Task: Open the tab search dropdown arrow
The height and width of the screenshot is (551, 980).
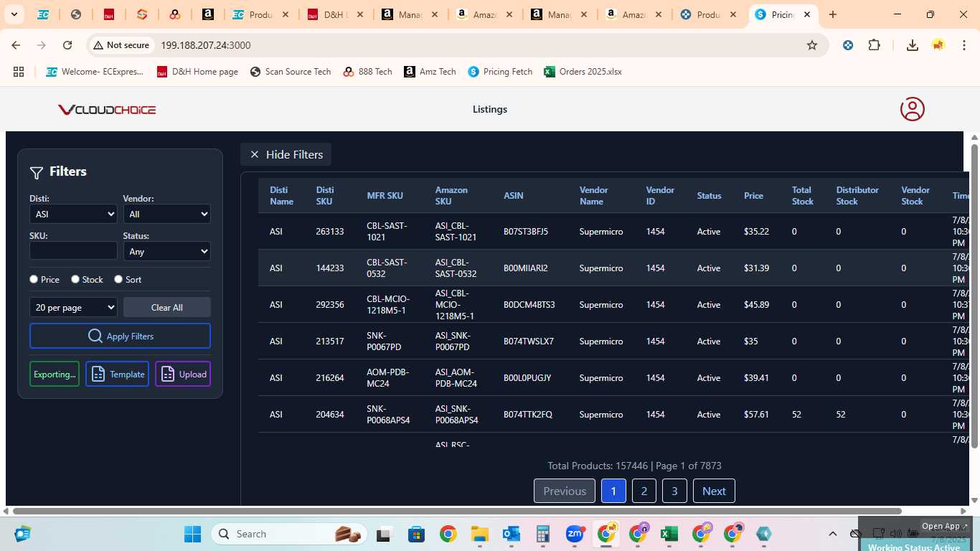Action: pyautogui.click(x=14, y=14)
